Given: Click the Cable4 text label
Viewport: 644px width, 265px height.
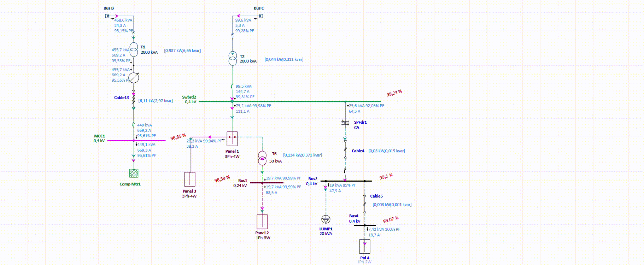Looking at the screenshot, I should click(358, 151).
